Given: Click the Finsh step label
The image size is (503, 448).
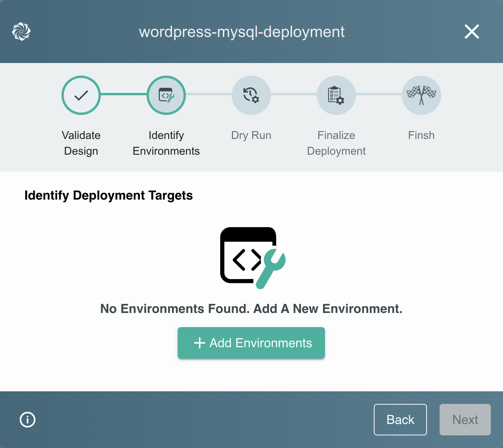Looking at the screenshot, I should (421, 135).
